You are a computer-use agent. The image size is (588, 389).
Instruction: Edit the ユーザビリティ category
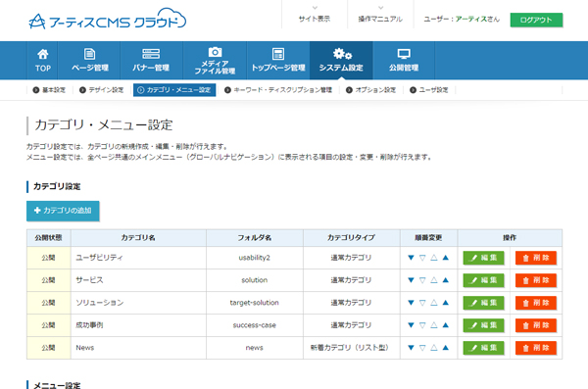[x=484, y=258]
